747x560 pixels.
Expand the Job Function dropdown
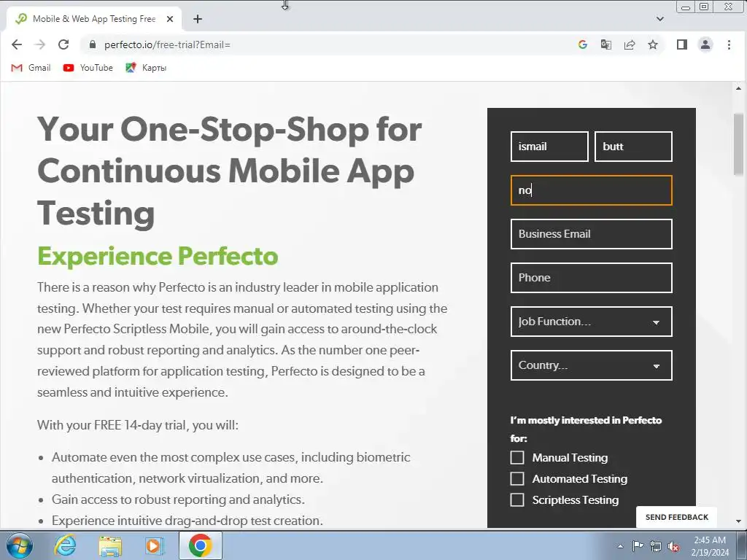(x=591, y=322)
